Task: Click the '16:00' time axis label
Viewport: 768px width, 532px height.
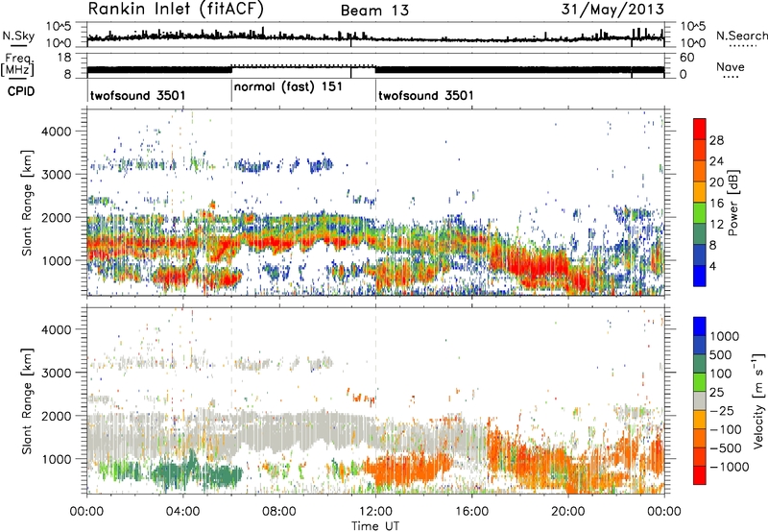Action: [471, 512]
